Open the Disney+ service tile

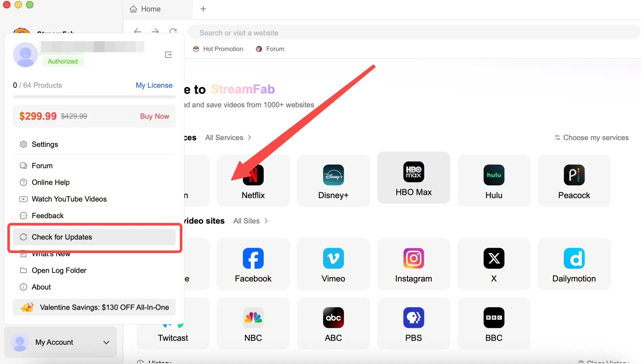[333, 181]
